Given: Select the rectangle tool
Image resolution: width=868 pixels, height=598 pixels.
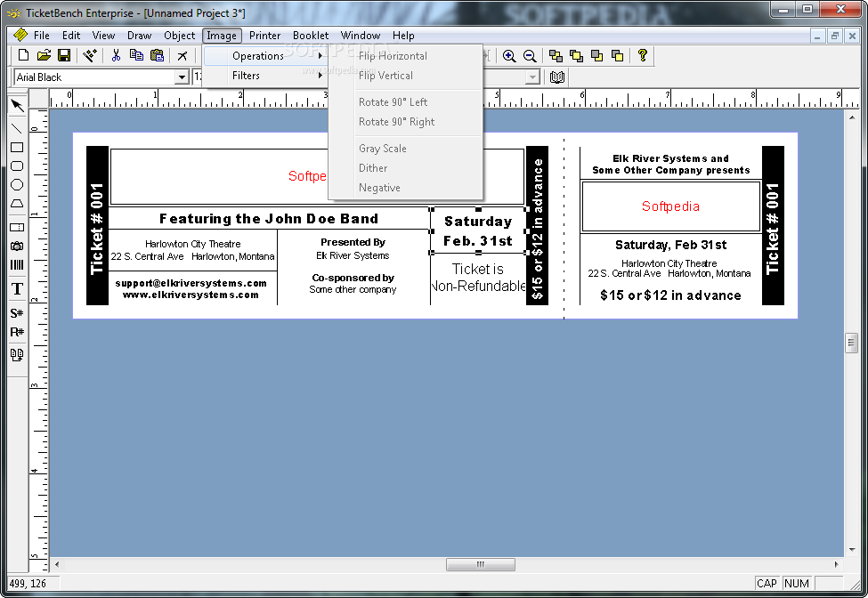Looking at the screenshot, I should click(x=17, y=147).
